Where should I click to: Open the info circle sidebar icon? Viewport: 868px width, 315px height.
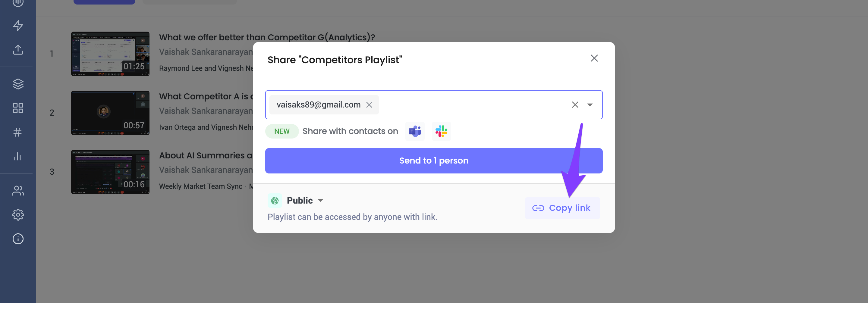coord(18,239)
